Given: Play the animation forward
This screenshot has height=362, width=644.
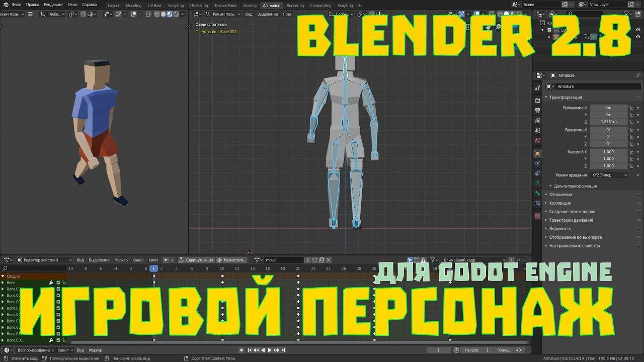Looking at the screenshot, I should pyautogui.click(x=269, y=350).
